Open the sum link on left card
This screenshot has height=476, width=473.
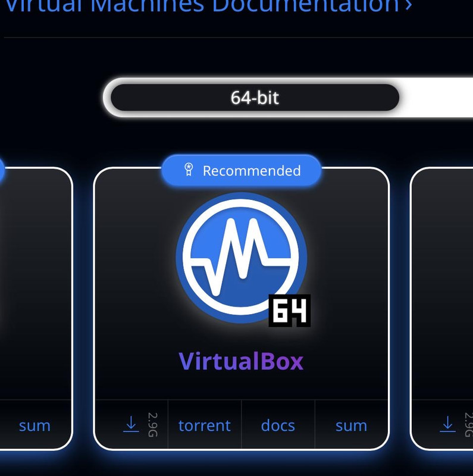click(x=35, y=425)
